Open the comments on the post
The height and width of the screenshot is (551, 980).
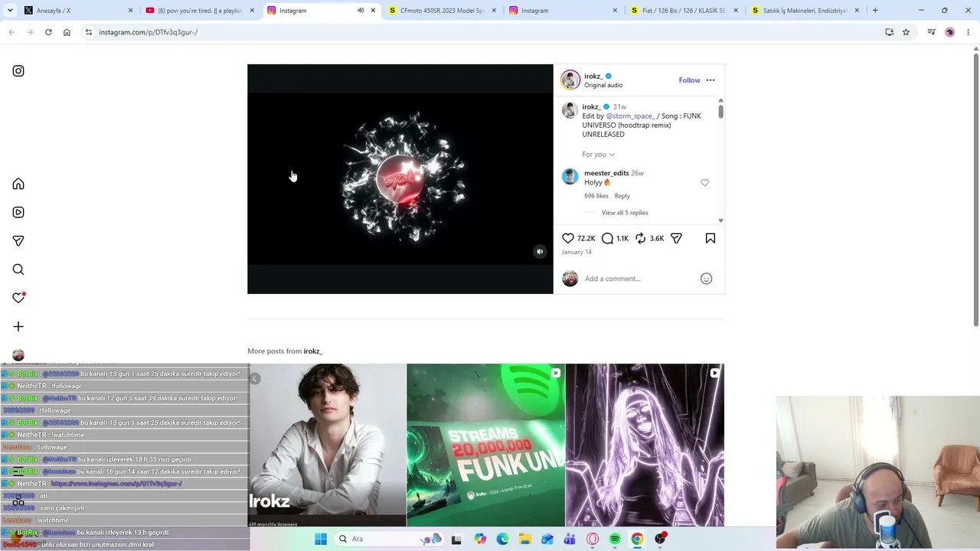[607, 239]
